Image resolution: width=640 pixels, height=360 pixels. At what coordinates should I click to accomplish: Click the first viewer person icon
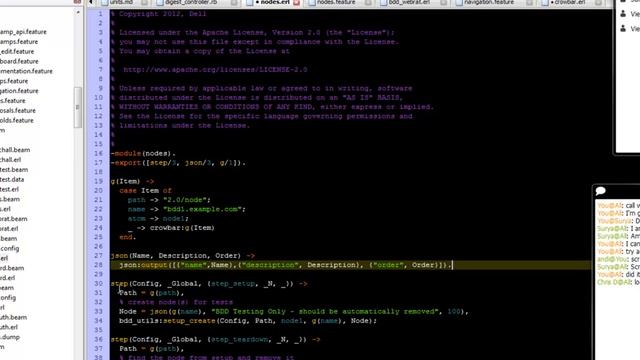[x=623, y=14]
